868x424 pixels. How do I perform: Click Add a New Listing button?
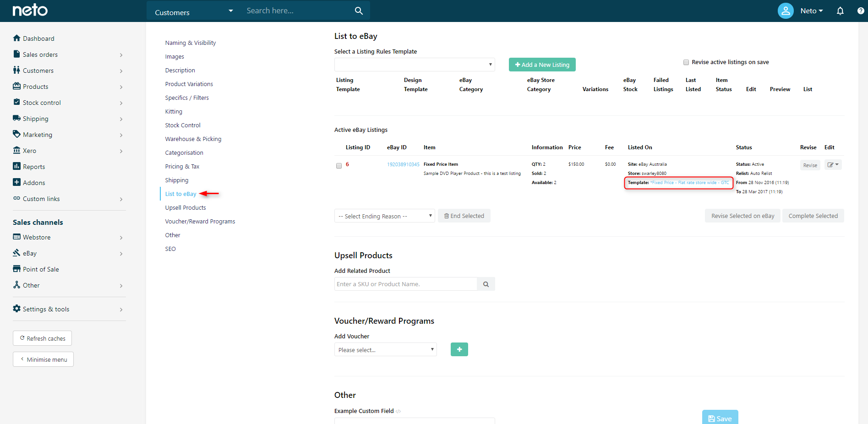click(542, 65)
